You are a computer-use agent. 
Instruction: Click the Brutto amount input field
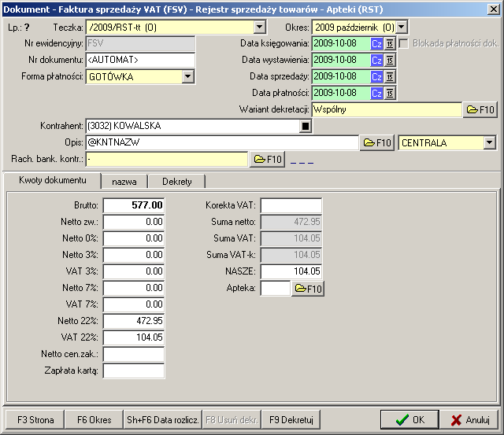click(x=134, y=205)
